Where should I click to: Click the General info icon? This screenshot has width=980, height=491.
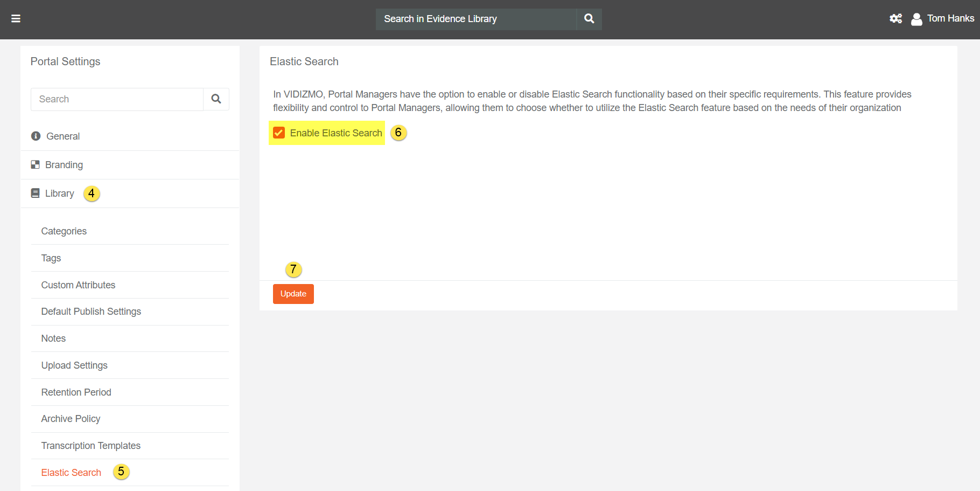point(36,136)
